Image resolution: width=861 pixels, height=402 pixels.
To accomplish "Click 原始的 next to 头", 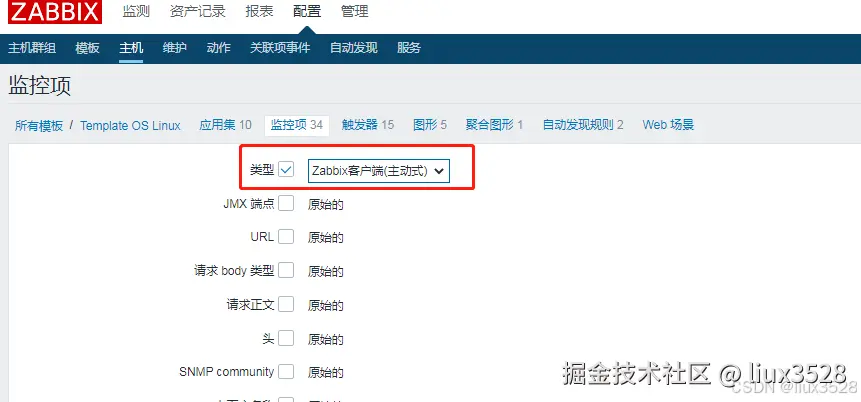I will 326,339.
